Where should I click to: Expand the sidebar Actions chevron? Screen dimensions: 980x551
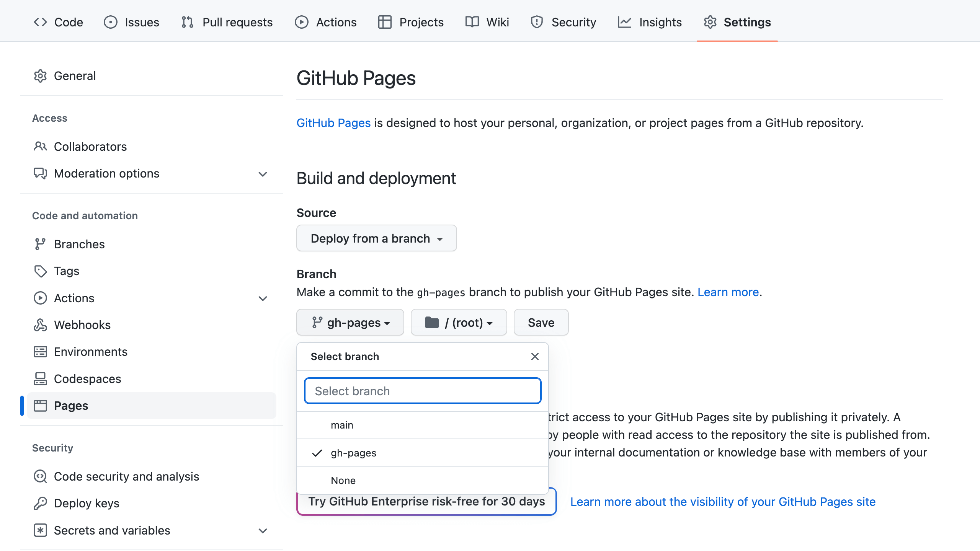(263, 298)
